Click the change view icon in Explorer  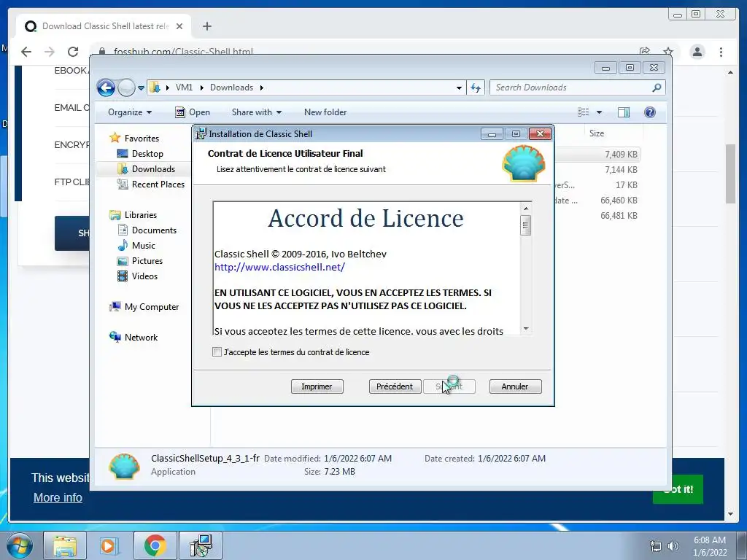click(583, 112)
